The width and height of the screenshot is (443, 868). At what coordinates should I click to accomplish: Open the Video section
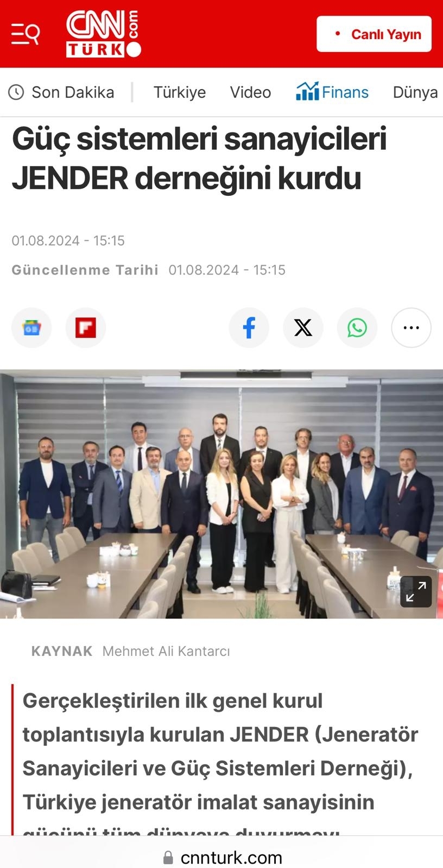pos(250,92)
